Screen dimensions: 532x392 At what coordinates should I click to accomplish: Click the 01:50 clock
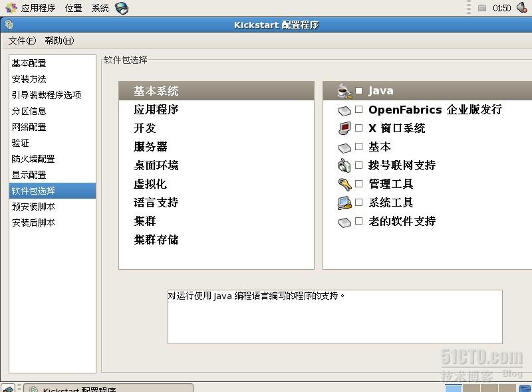[x=502, y=8]
